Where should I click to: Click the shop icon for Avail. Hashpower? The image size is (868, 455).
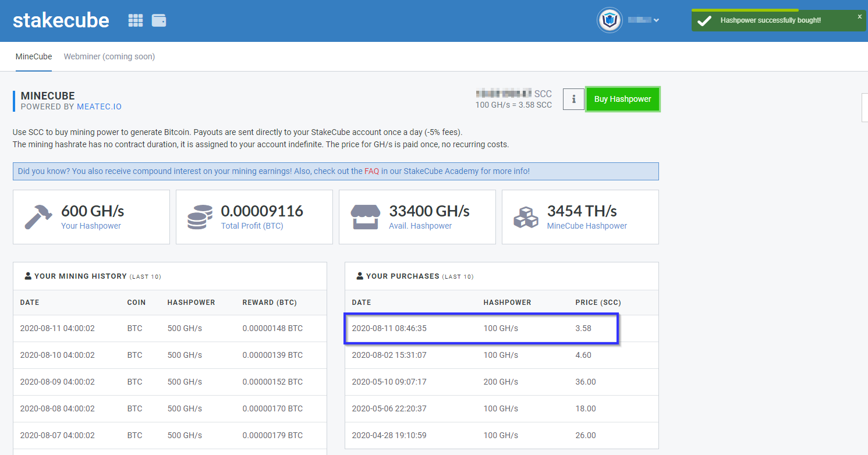tap(366, 216)
